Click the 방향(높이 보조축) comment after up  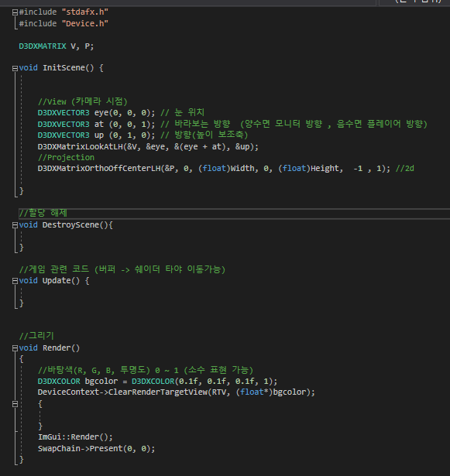pos(204,135)
